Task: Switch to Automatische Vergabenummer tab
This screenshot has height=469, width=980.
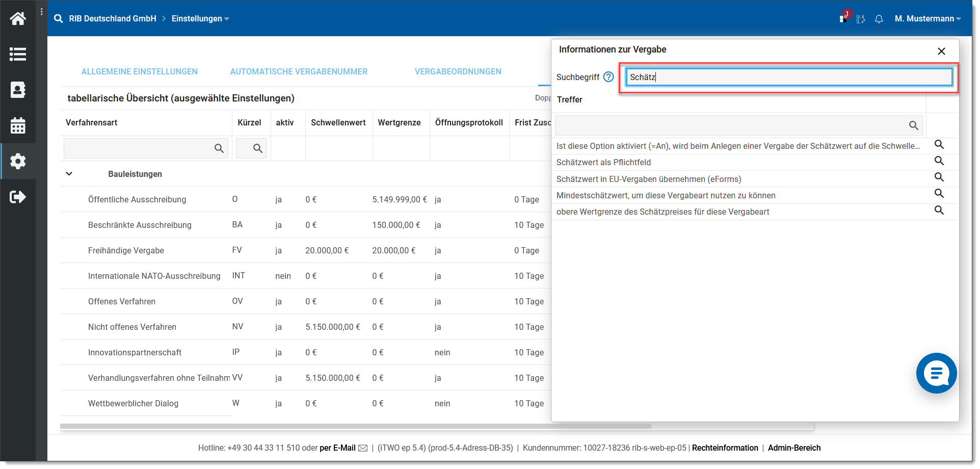Action: [299, 72]
